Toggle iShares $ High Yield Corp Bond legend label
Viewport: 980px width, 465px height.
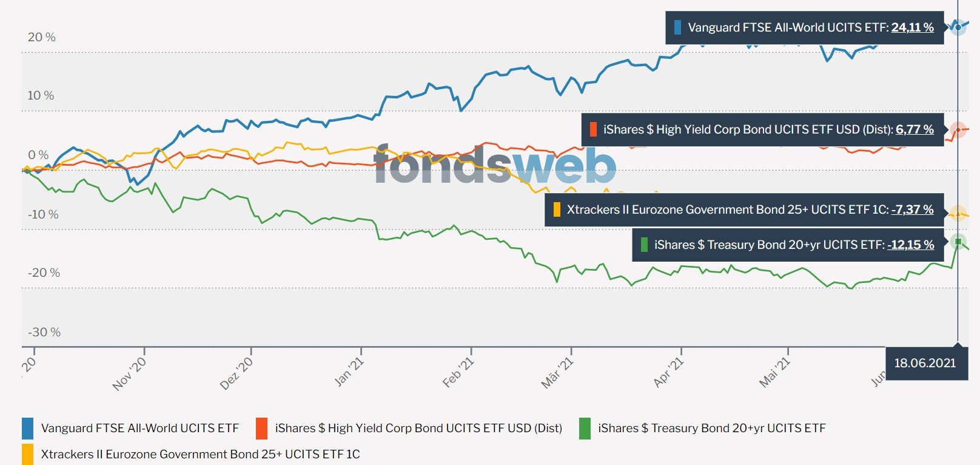tap(418, 428)
